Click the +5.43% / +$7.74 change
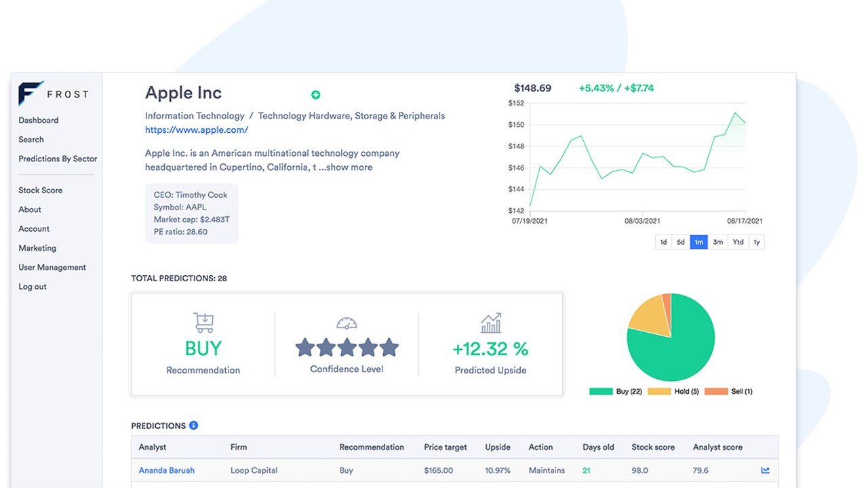 tap(616, 88)
